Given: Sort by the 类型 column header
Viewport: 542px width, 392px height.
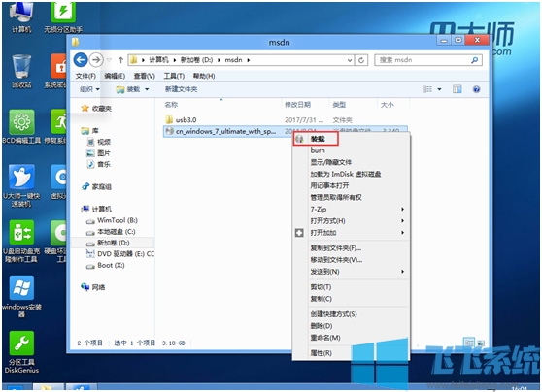Looking at the screenshot, I should click(339, 105).
